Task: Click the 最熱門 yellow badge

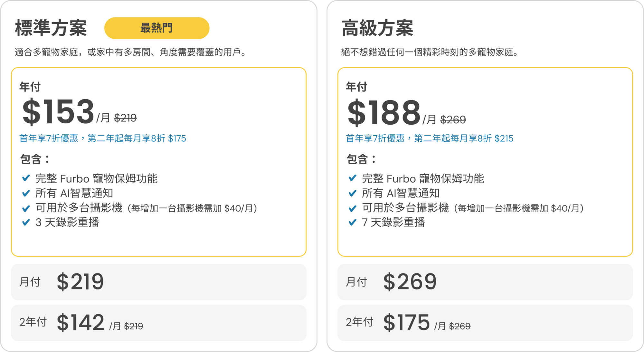Action: [157, 28]
